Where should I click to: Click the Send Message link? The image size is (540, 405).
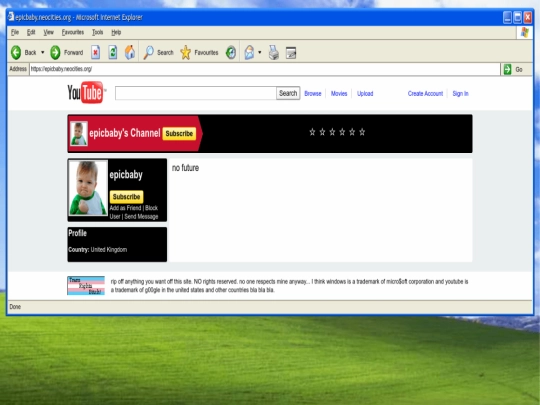[x=141, y=217]
